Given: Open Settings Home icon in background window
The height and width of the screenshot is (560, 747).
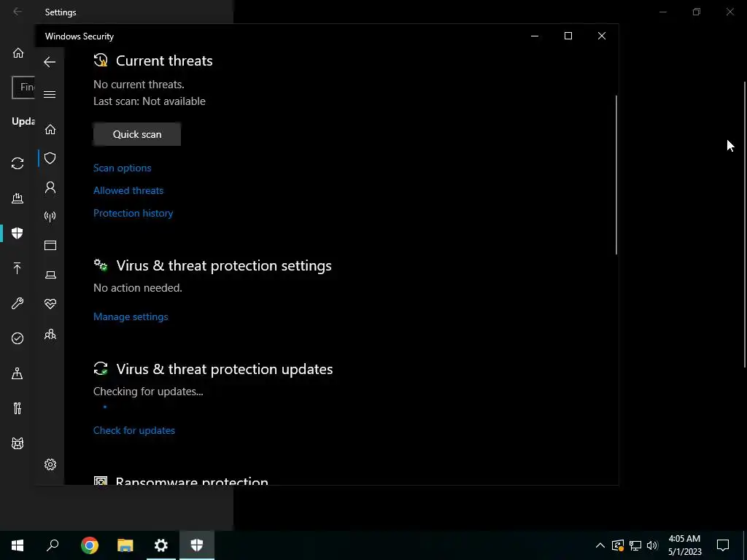Looking at the screenshot, I should (x=18, y=52).
